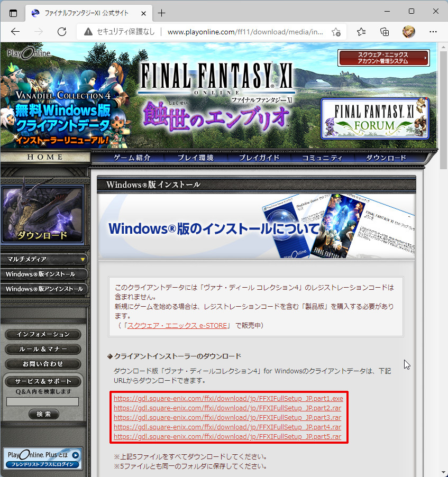
Task: Open the Favorites list icon
Action: coord(361,32)
